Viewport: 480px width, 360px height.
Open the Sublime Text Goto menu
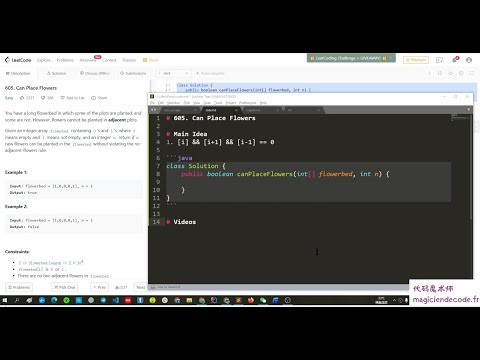(207, 103)
